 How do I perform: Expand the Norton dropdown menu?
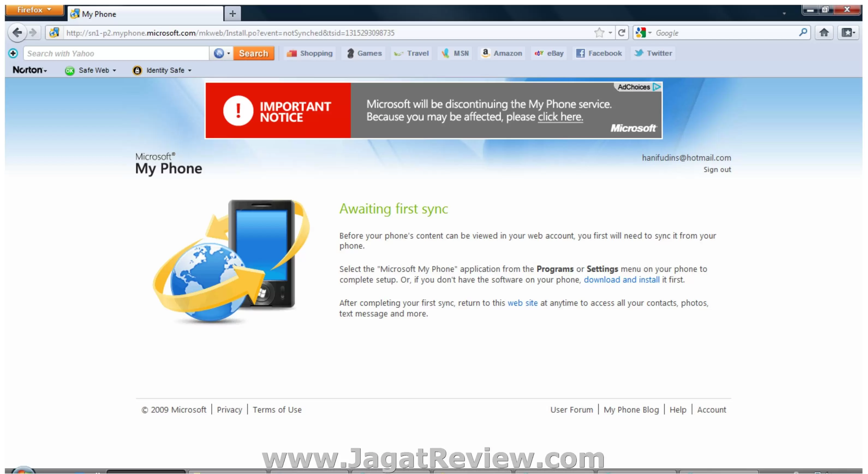[x=30, y=70]
